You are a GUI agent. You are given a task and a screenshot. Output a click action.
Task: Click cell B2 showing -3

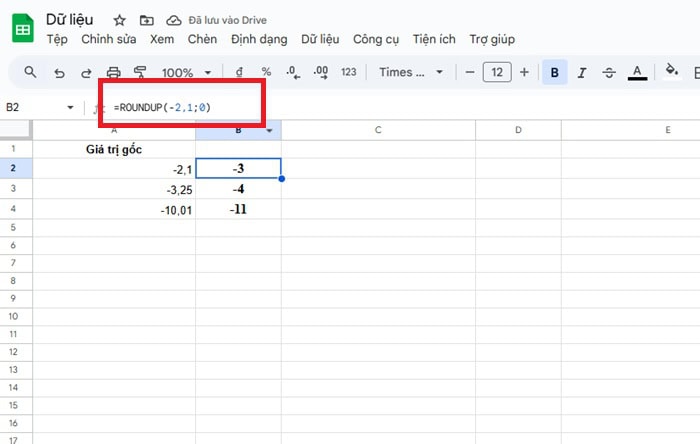pyautogui.click(x=238, y=168)
